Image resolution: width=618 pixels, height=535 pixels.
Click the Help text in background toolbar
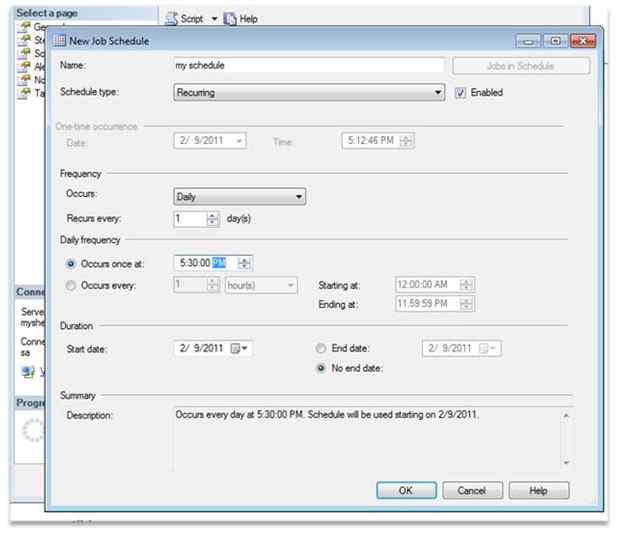point(248,19)
